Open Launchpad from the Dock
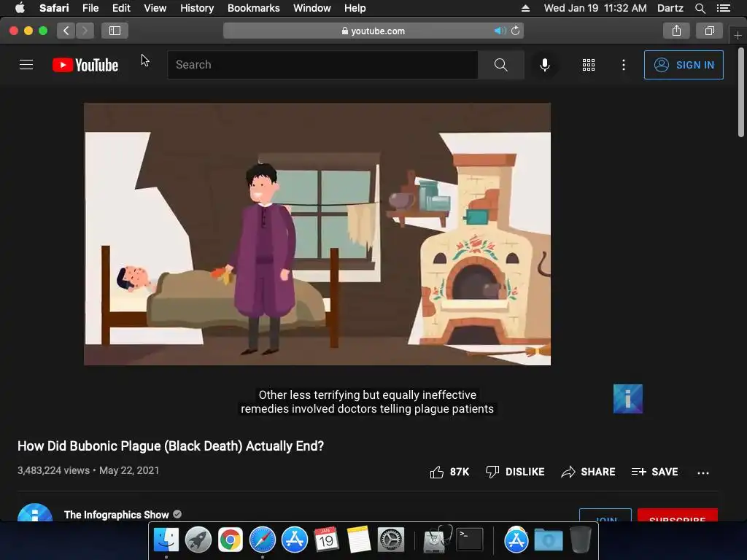 coord(198,540)
